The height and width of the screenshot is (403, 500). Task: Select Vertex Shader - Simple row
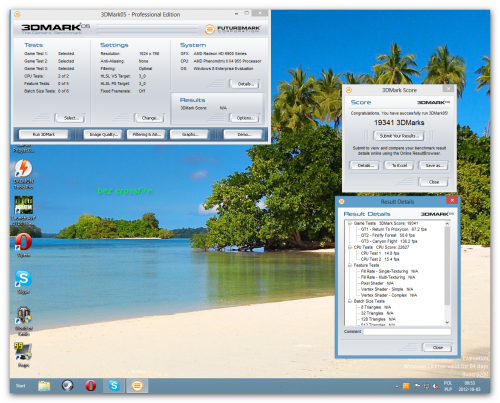coord(387,289)
